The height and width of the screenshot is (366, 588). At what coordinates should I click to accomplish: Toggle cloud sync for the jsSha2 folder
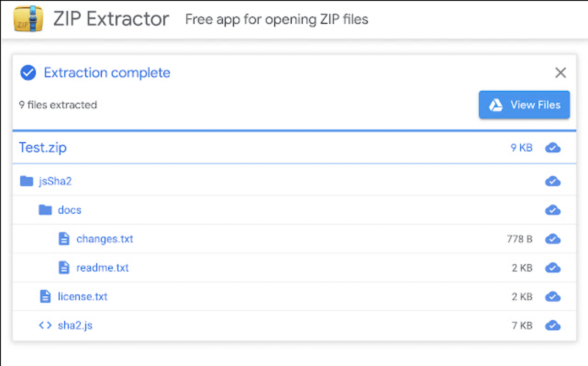(x=553, y=181)
